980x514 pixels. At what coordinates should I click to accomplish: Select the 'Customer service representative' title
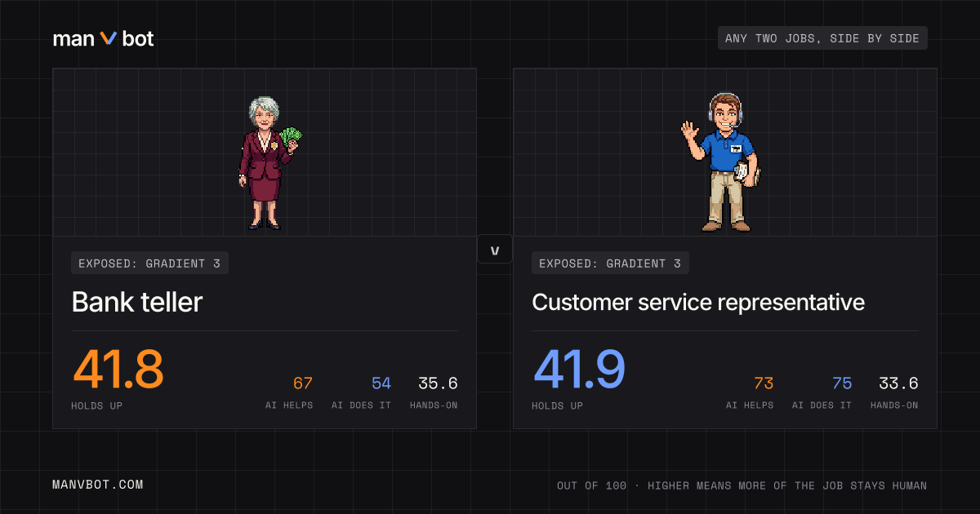698,302
